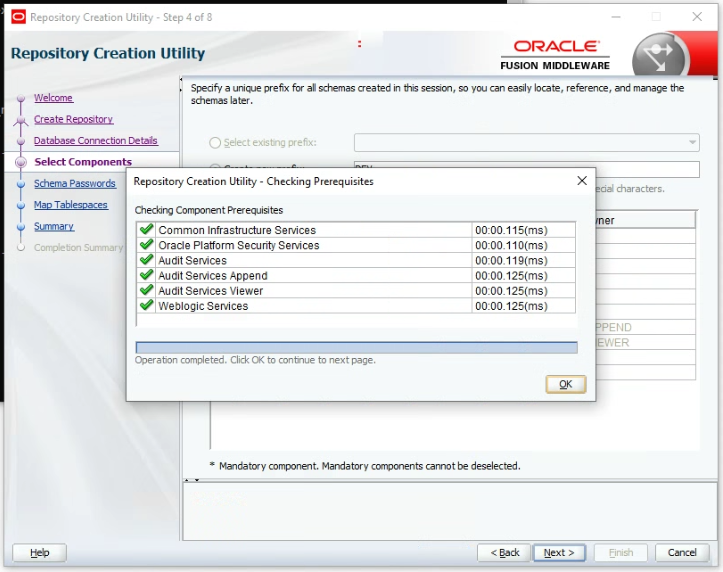Click 'Operation completed' status message
Screen dimensions: 723x572
[x=255, y=360]
